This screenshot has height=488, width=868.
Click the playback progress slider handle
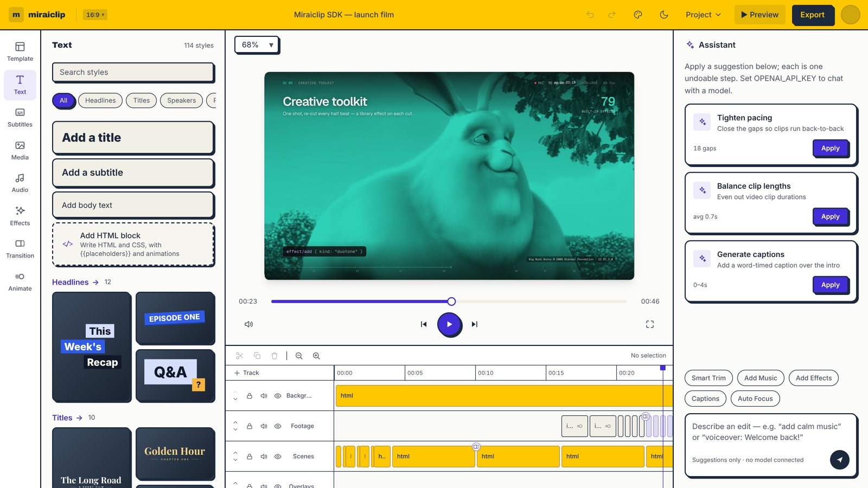click(x=451, y=301)
